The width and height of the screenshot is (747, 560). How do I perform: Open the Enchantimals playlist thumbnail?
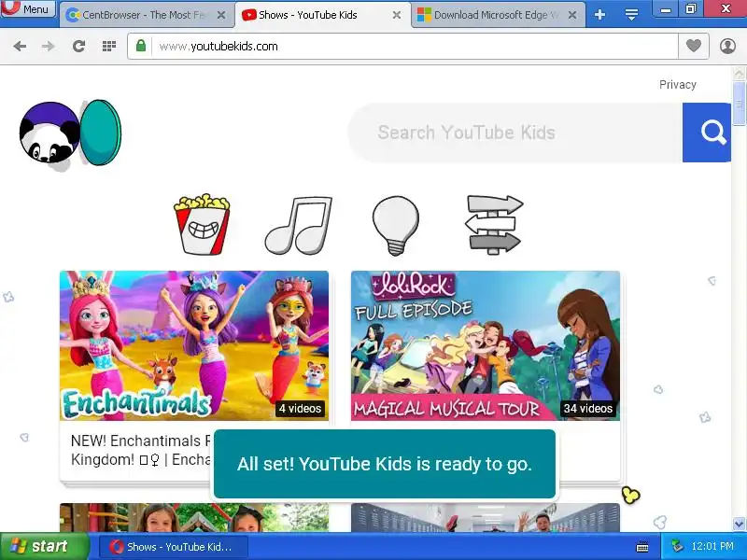click(194, 345)
